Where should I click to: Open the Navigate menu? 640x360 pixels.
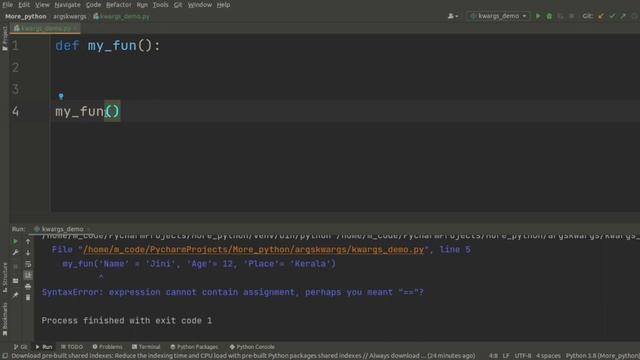pyautogui.click(x=67, y=5)
